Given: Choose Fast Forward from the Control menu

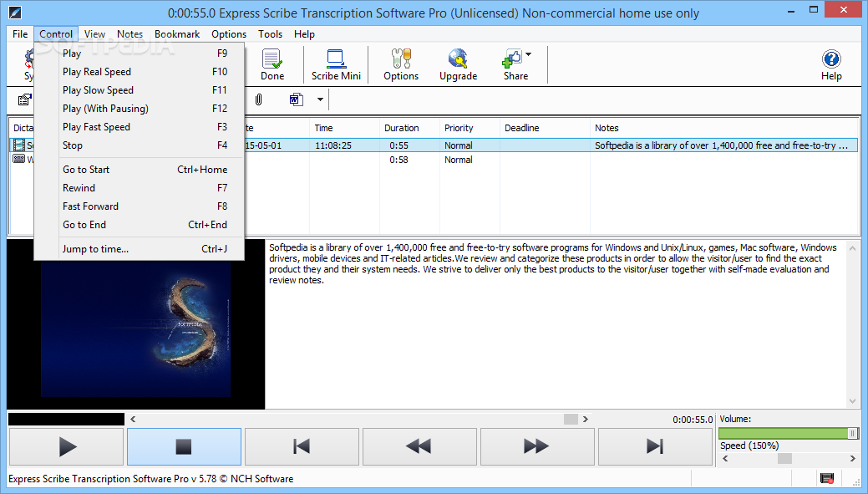Looking at the screenshot, I should [139, 206].
